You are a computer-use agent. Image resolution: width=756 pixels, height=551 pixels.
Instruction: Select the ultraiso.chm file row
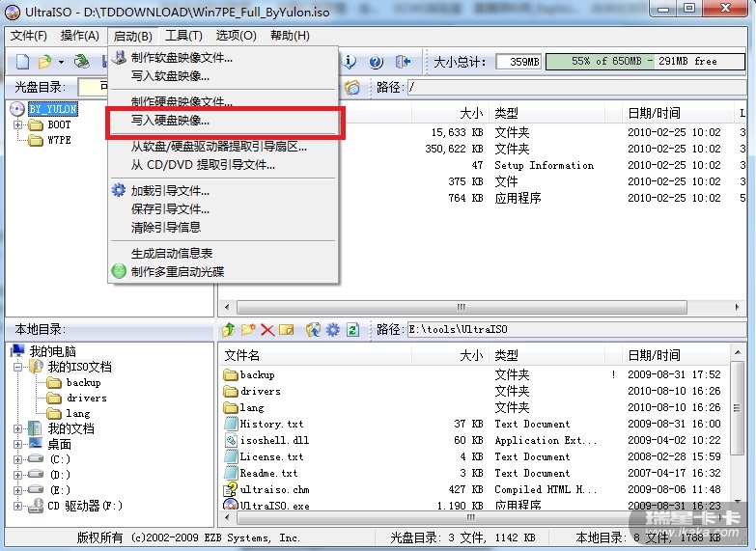tap(475, 490)
